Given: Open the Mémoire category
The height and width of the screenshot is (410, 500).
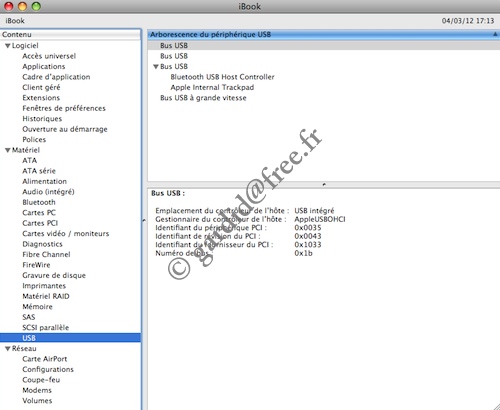Looking at the screenshot, I should [x=37, y=307].
